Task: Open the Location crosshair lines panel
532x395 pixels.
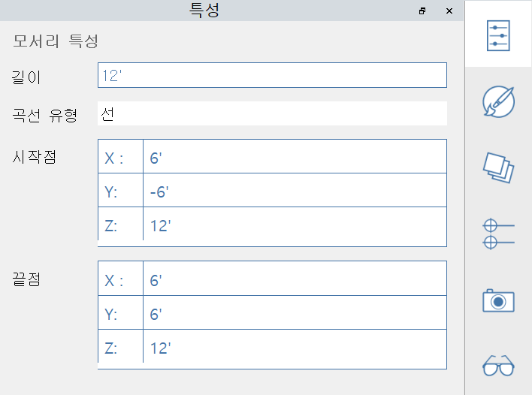Action: (x=498, y=233)
